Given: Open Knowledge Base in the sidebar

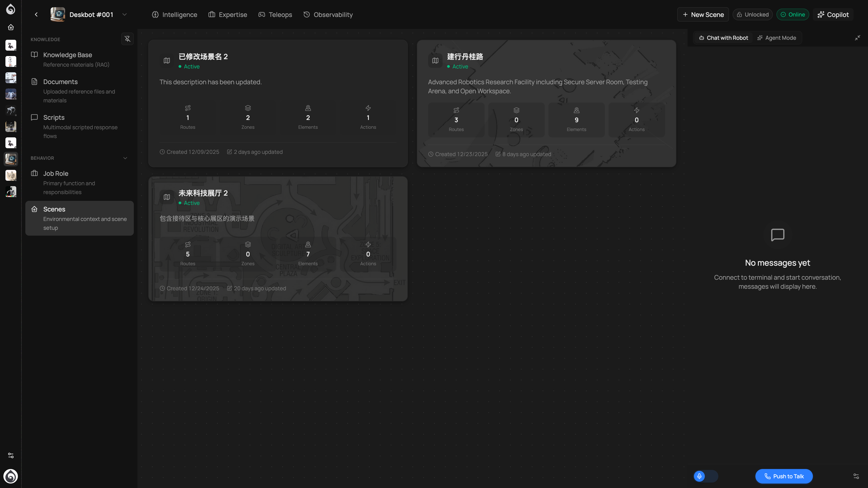Looking at the screenshot, I should pos(67,55).
